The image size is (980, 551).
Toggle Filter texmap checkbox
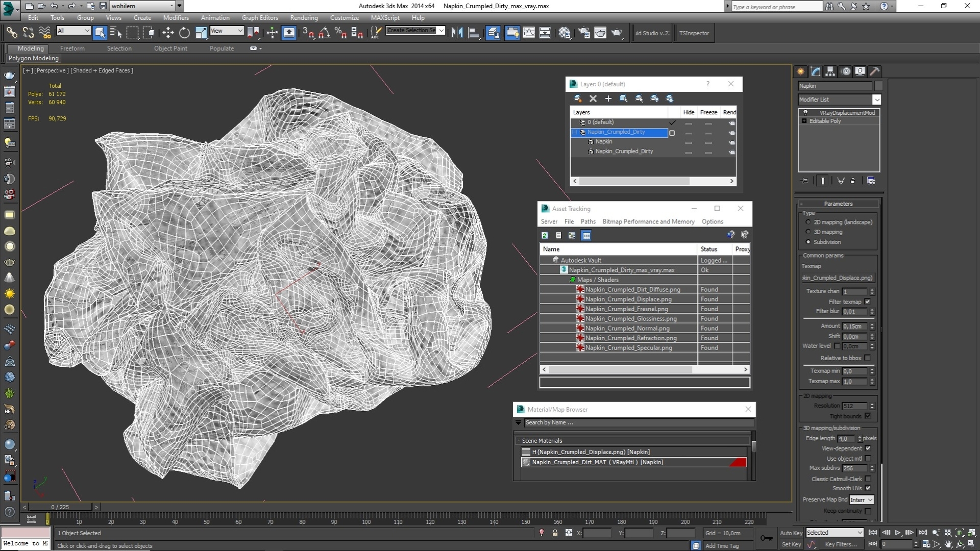coord(867,302)
